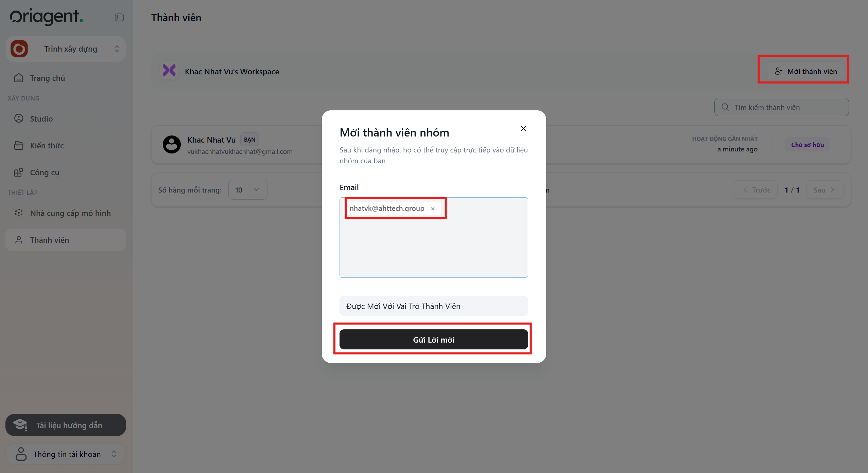Open Kiến thức knowledge page

pyautogui.click(x=47, y=146)
